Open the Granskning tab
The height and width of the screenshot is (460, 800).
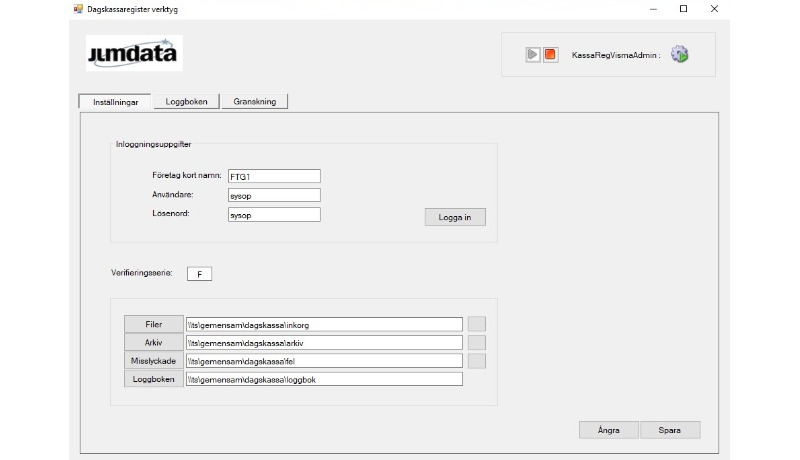point(255,101)
